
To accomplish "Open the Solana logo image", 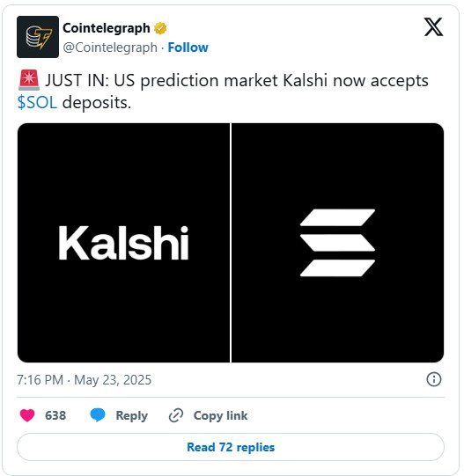I will click(x=337, y=243).
